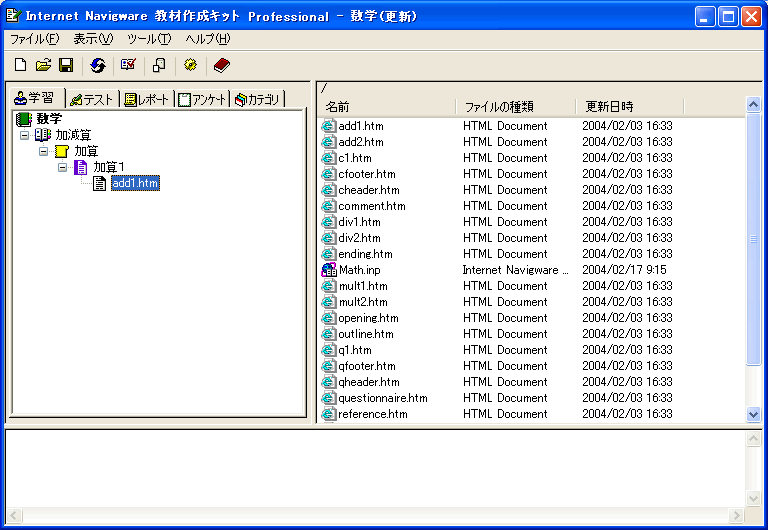
Task: Sort file list by 更新日時 column
Action: 629,106
